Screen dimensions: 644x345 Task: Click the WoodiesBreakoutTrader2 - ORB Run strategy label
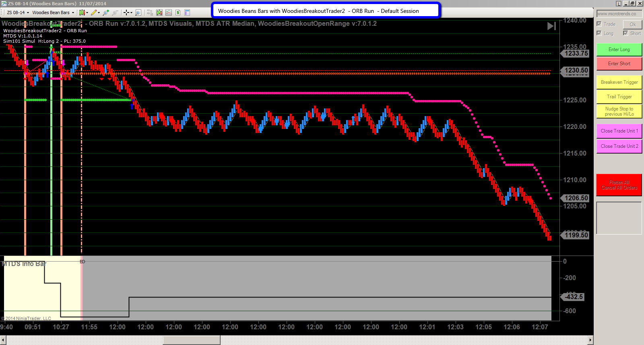tap(45, 31)
